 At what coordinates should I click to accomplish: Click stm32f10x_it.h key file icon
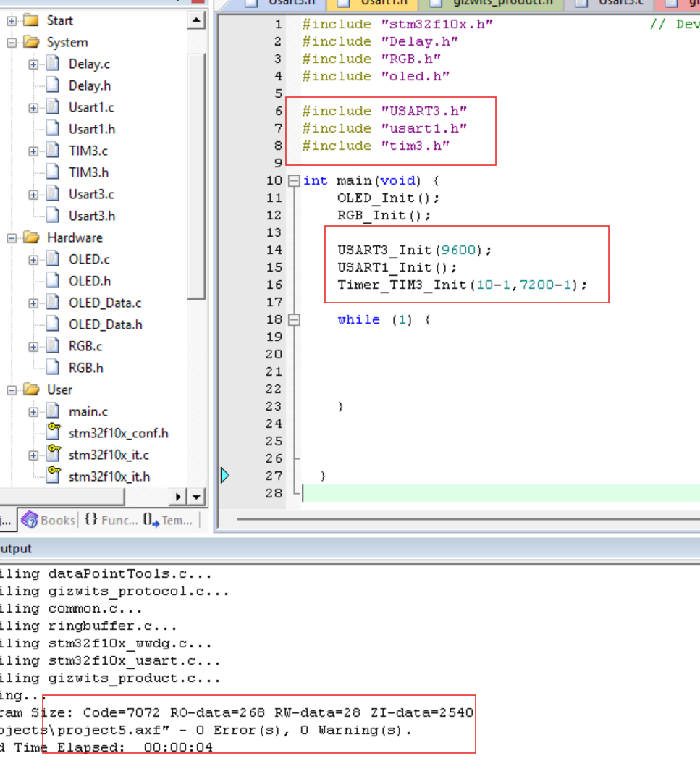click(x=54, y=475)
